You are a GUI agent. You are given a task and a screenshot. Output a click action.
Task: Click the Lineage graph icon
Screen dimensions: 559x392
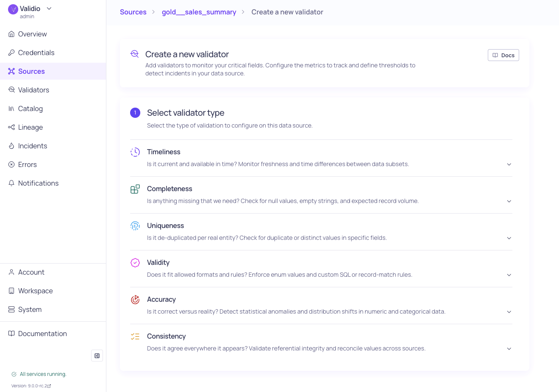pyautogui.click(x=11, y=127)
